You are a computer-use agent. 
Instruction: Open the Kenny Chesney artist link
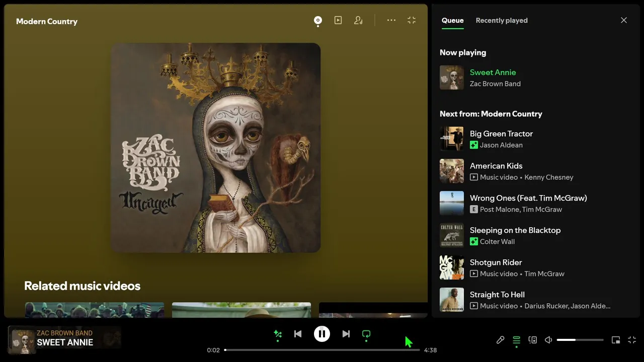click(549, 177)
